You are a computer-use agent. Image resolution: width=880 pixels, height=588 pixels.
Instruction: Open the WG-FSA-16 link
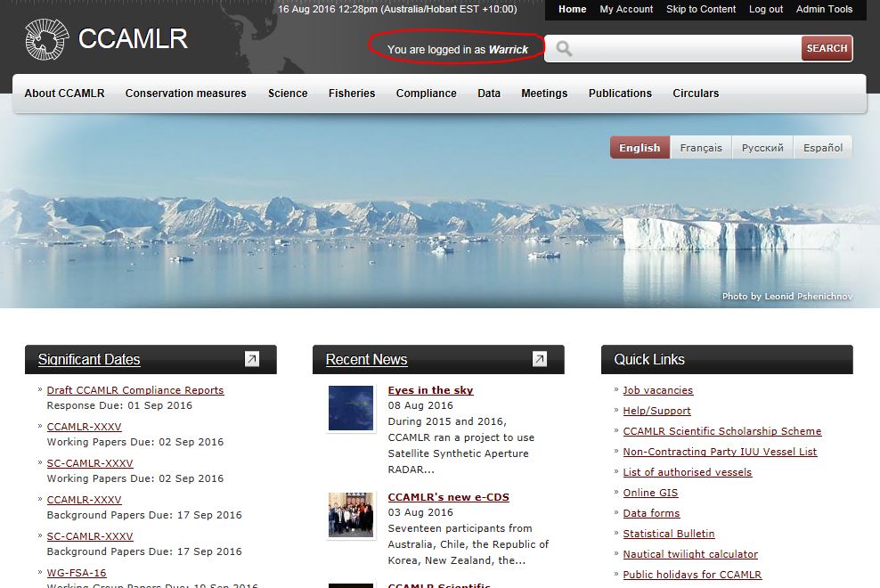tap(77, 572)
